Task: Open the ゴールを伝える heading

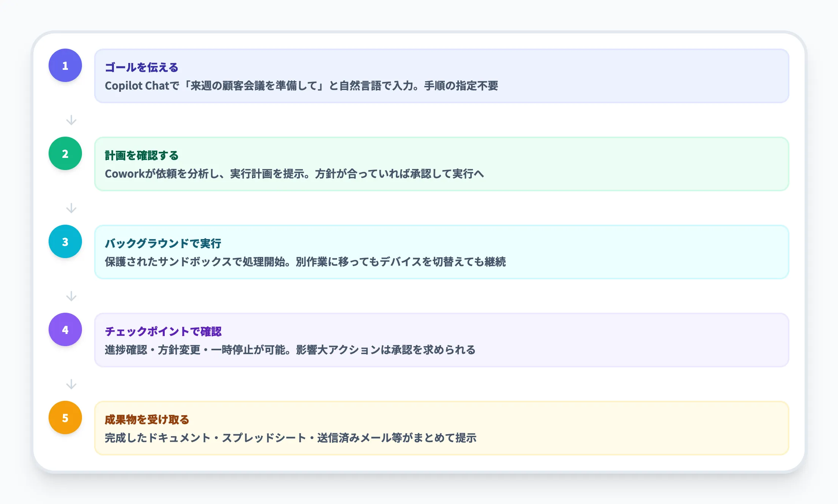Action: tap(142, 67)
